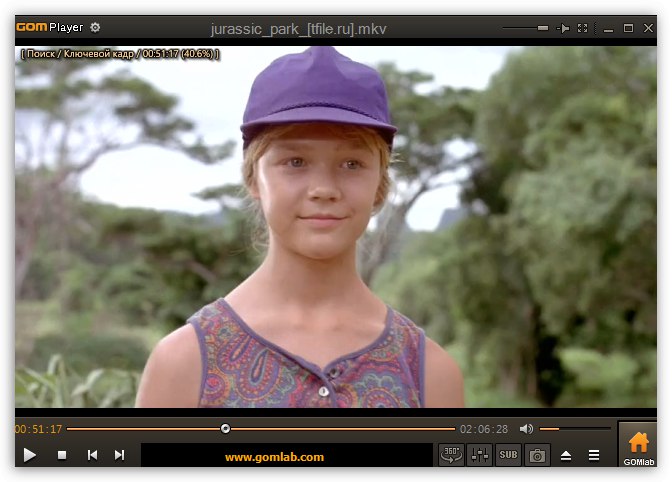Screen dimensions: 672x482
Task: Adjust the window transparency slider in title bar
Action: click(525, 28)
